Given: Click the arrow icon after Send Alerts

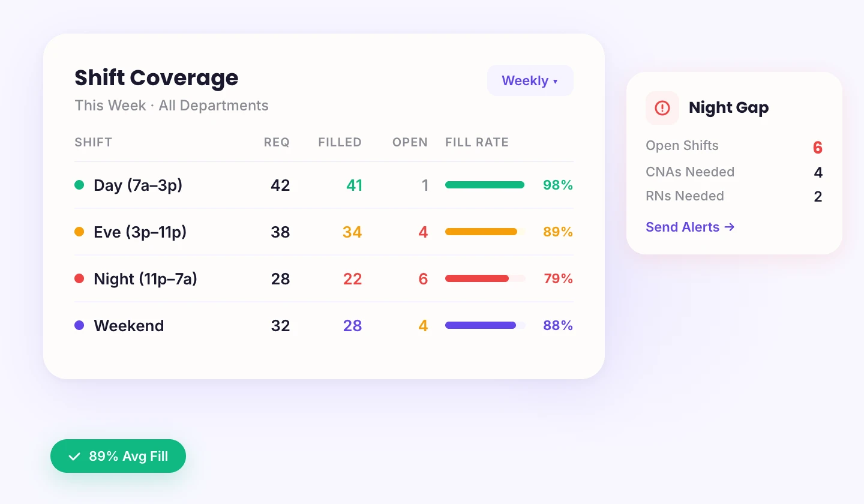Looking at the screenshot, I should coord(729,227).
